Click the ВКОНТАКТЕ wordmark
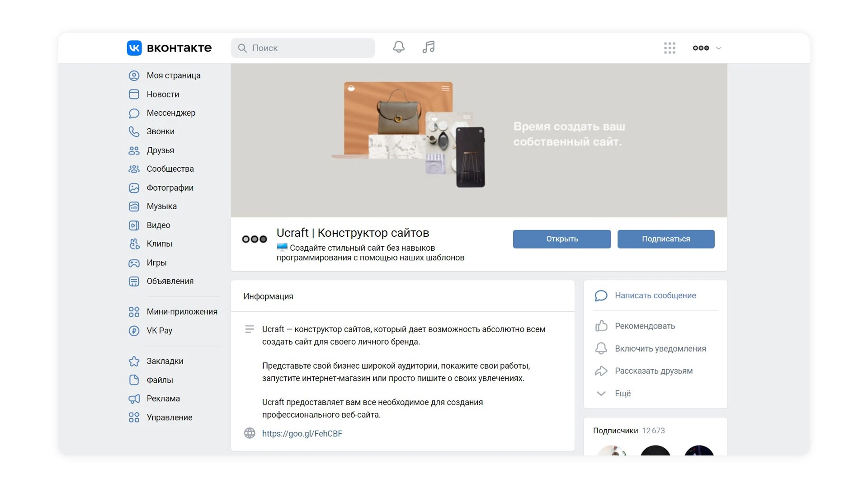Screen dimensions: 868x488 point(179,48)
